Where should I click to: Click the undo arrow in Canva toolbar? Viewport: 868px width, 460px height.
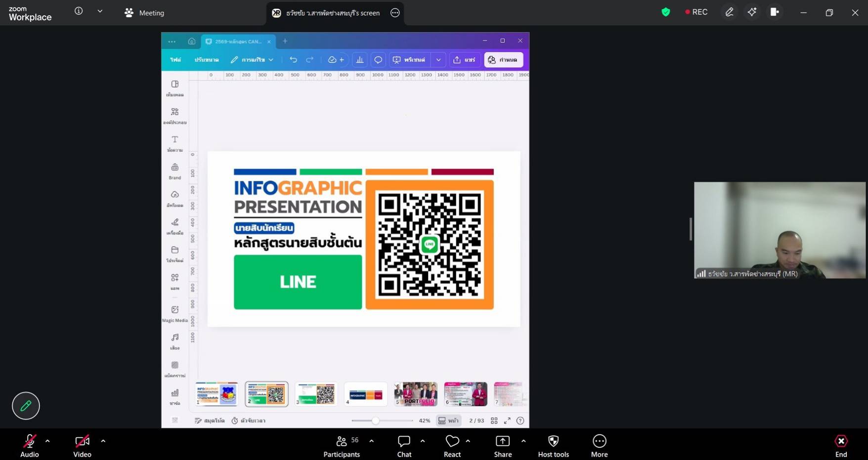point(294,60)
